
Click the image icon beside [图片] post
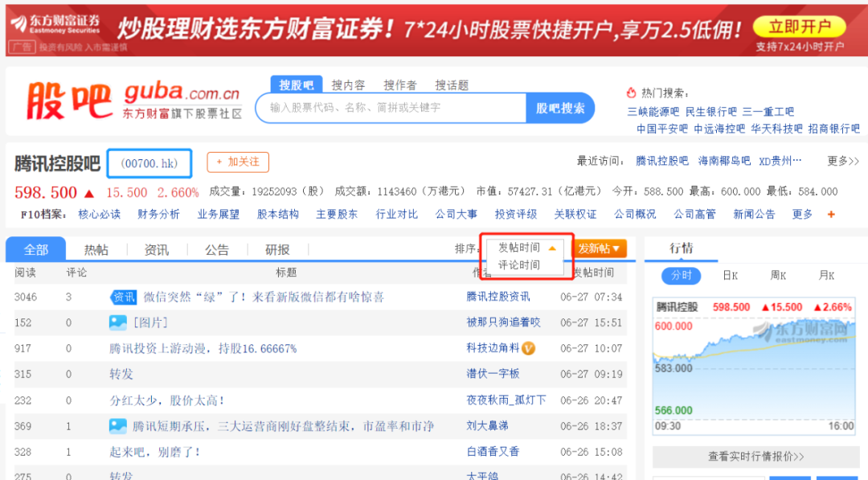point(118,322)
